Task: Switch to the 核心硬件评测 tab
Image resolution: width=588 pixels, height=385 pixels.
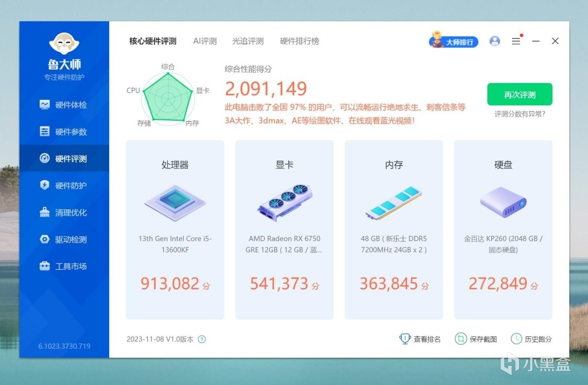Action: (x=153, y=41)
